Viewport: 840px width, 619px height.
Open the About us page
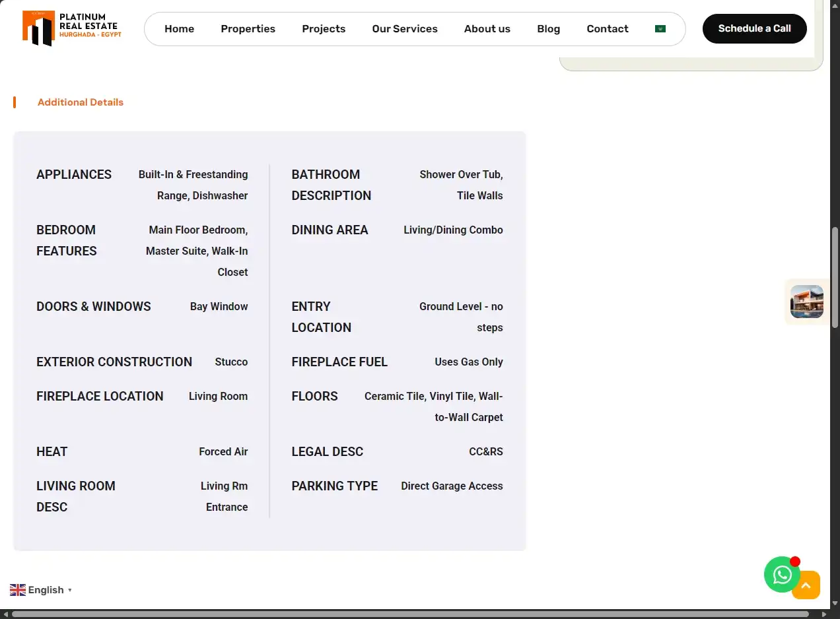487,29
